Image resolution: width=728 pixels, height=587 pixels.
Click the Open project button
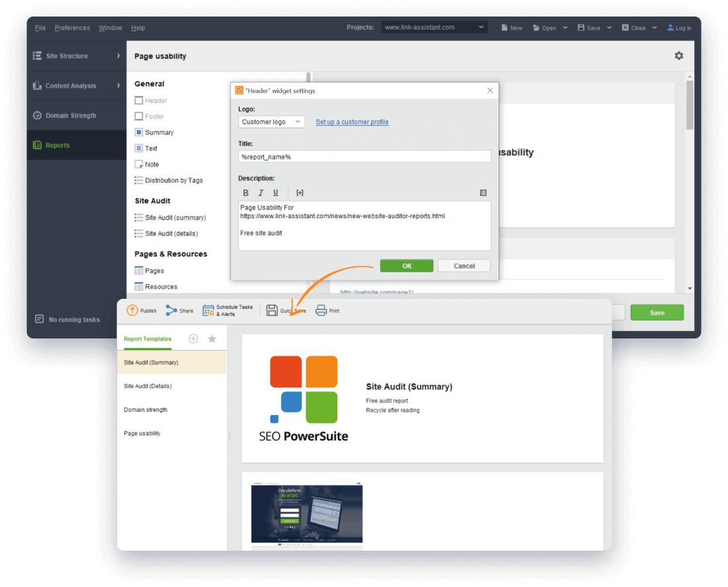coord(544,28)
